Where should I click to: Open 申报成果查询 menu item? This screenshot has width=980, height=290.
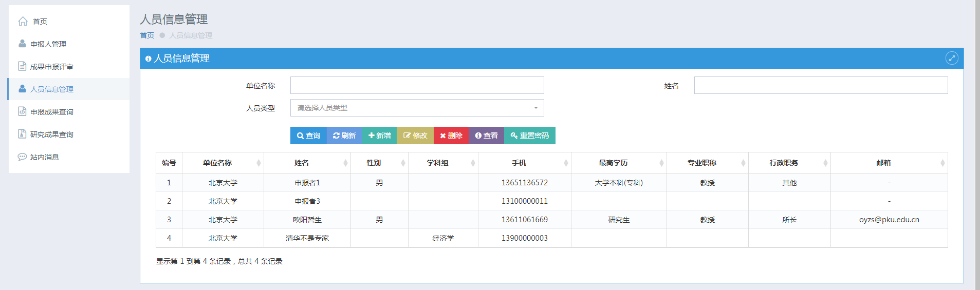pyautogui.click(x=69, y=111)
